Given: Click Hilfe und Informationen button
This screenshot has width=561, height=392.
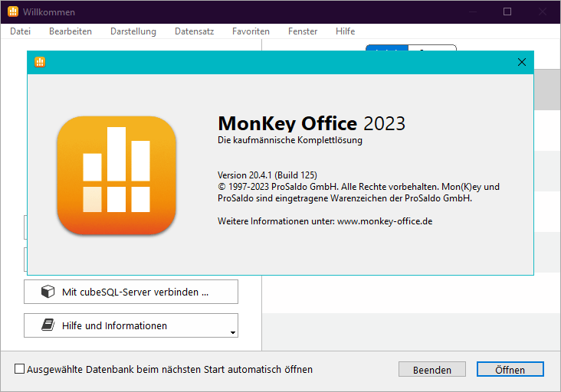Looking at the screenshot, I should [x=131, y=325].
